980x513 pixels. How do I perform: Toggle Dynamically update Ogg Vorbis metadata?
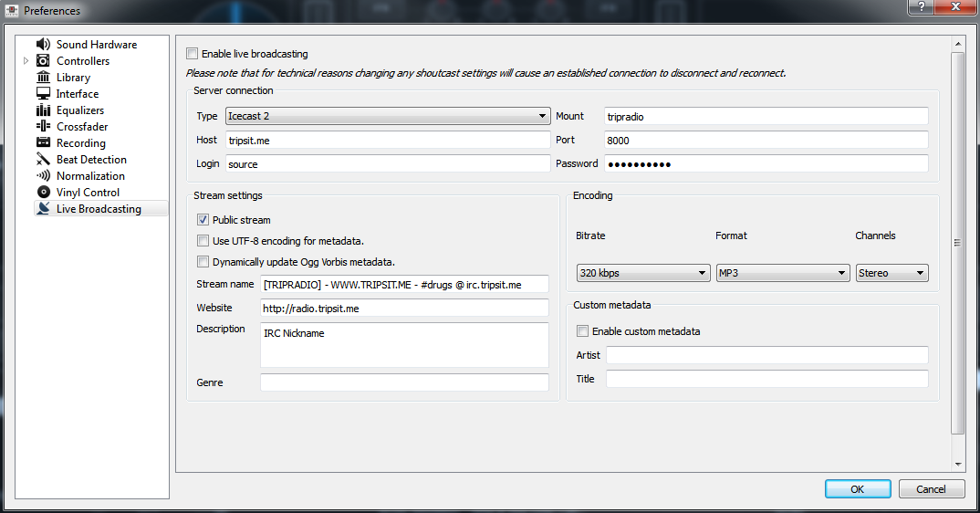203,261
